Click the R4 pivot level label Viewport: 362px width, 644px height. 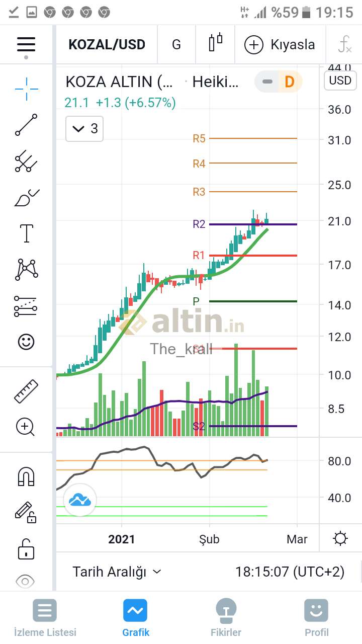pyautogui.click(x=199, y=164)
